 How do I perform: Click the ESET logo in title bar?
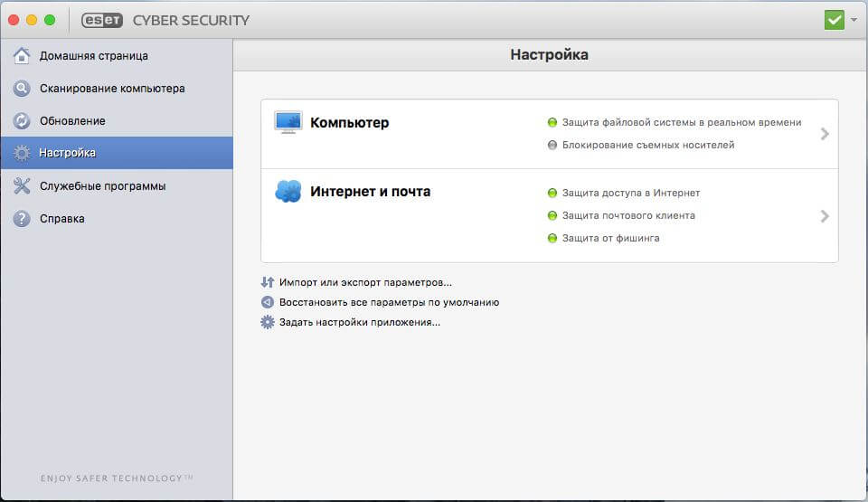coord(102,21)
